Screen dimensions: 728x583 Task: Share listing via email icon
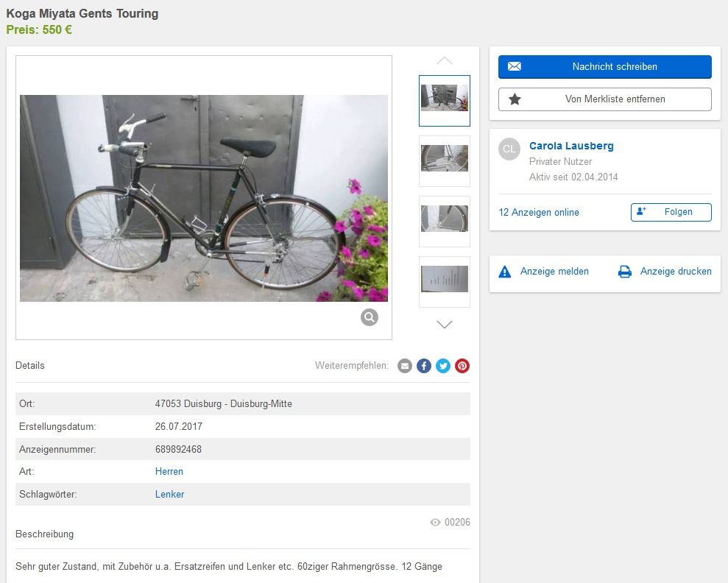(405, 366)
